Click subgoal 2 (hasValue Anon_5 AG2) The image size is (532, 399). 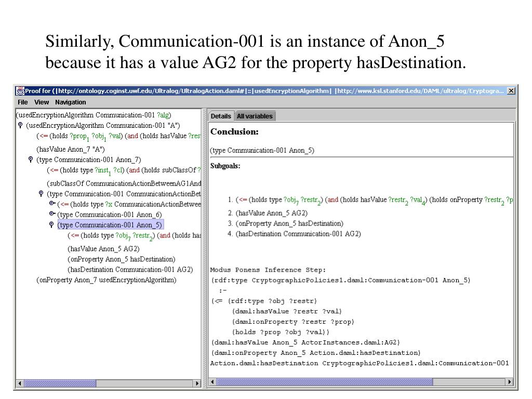pos(271,213)
